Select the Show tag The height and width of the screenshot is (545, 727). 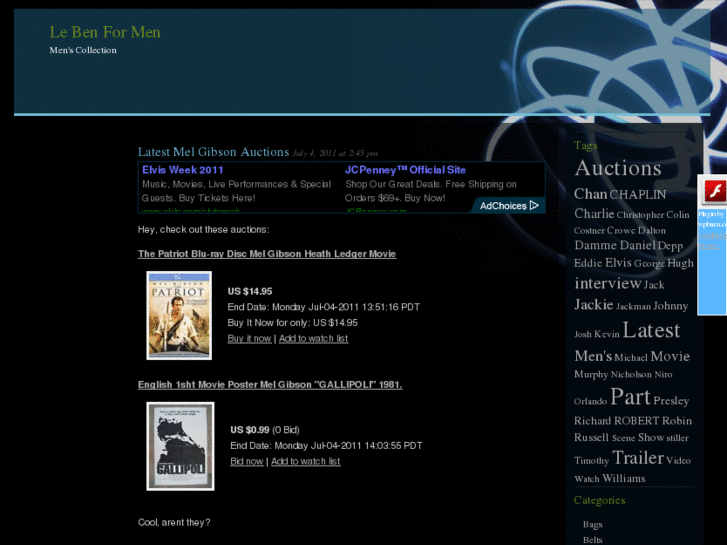(651, 437)
